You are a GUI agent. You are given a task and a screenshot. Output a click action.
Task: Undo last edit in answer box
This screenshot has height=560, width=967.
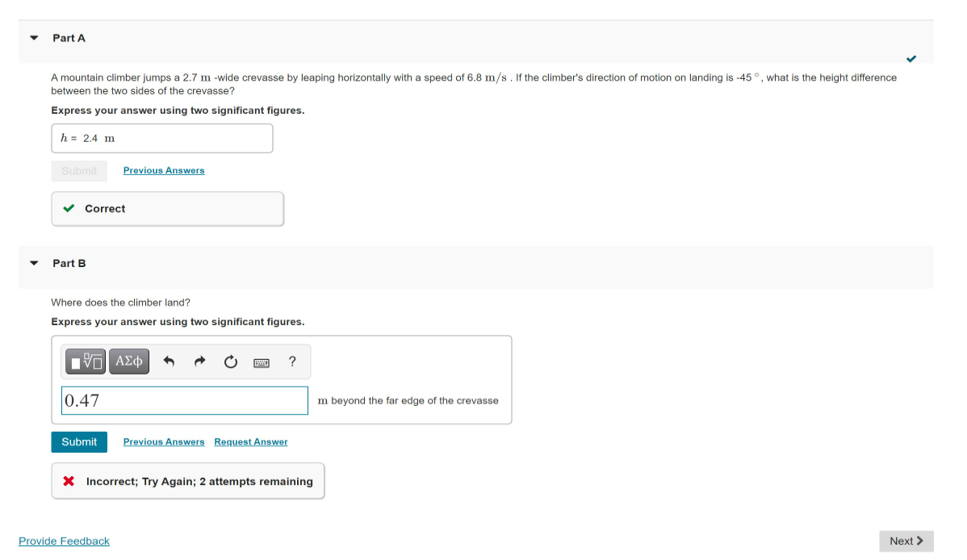[169, 361]
